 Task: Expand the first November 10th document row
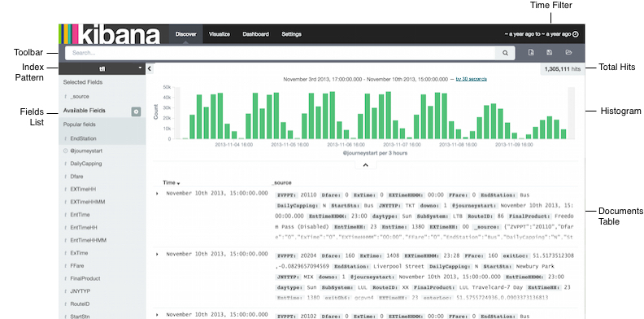click(157, 193)
